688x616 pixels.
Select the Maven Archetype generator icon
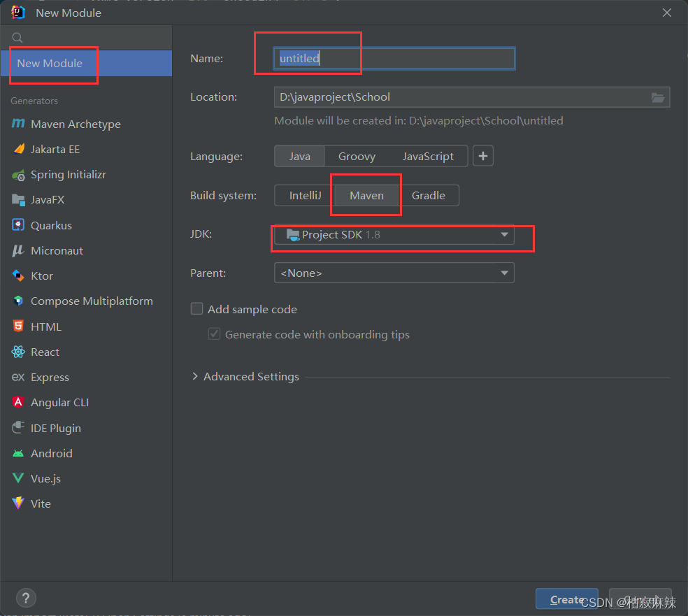(18, 124)
